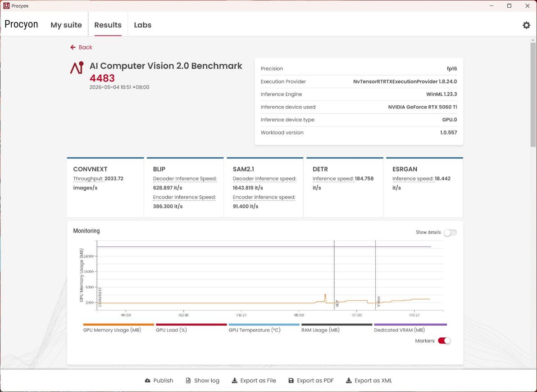The width and height of the screenshot is (537, 392).
Task: Click Export as PDF label
Action: point(315,380)
